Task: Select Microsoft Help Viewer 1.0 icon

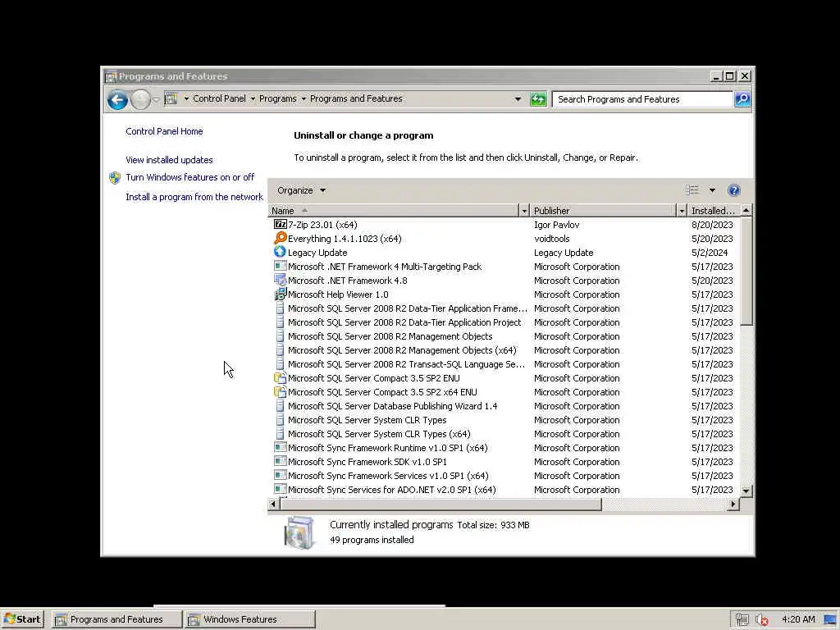Action: (281, 294)
